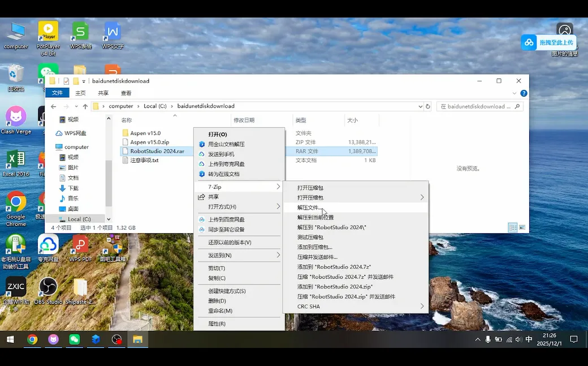Click the Chrome icon on the taskbar
This screenshot has width=588, height=366.
(x=32, y=339)
